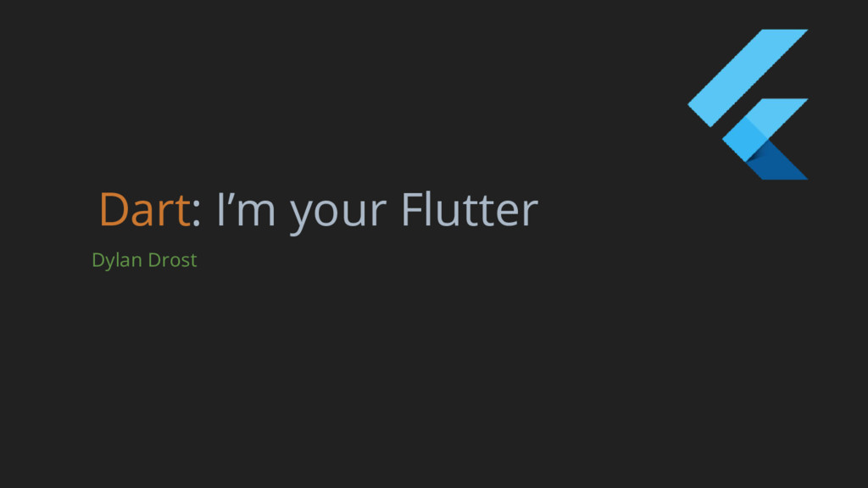Click the Flutter logo's top light-blue stripe
The image size is (868, 488).
coord(748,77)
